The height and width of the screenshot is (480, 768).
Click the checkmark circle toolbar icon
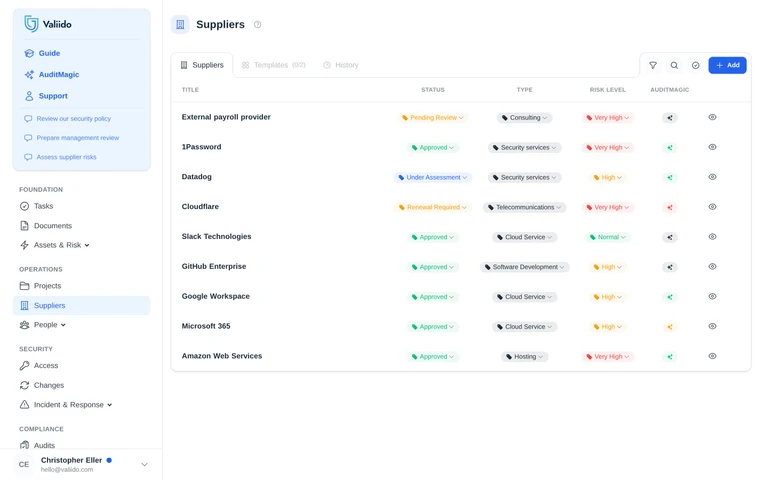tap(696, 65)
